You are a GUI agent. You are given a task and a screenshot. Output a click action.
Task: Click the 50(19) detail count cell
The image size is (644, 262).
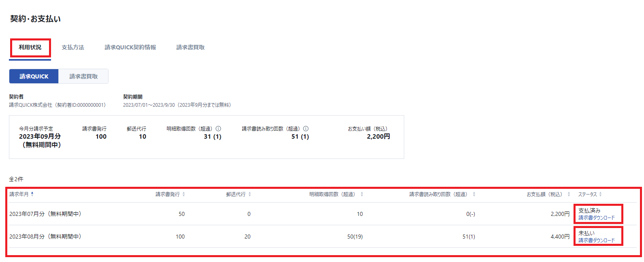point(355,237)
